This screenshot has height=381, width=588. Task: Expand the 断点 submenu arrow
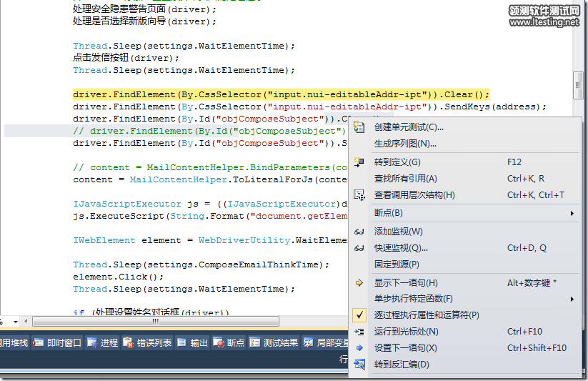tap(572, 213)
